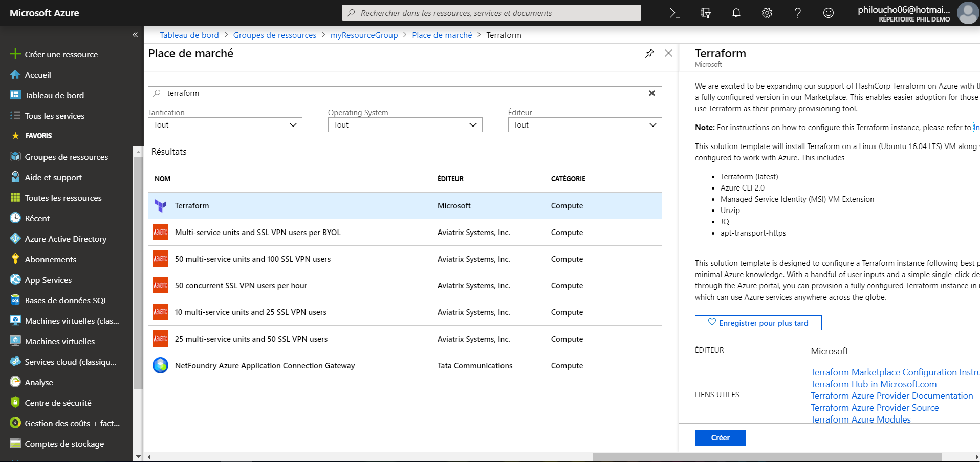This screenshot has height=462, width=980.
Task: Click Aviatrix icon for BYOL row
Action: (x=161, y=233)
